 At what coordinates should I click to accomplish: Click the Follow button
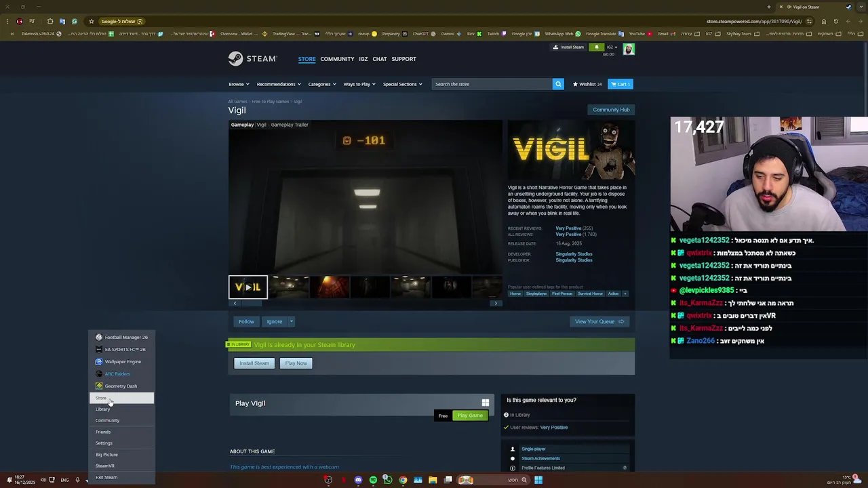point(246,321)
